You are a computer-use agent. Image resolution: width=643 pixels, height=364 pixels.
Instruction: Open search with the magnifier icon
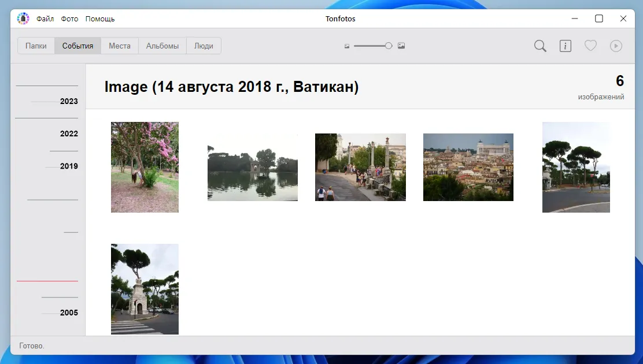coord(539,46)
